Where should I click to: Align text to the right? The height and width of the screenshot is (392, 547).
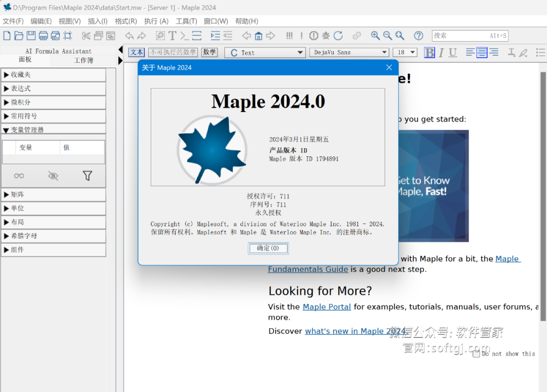(494, 53)
